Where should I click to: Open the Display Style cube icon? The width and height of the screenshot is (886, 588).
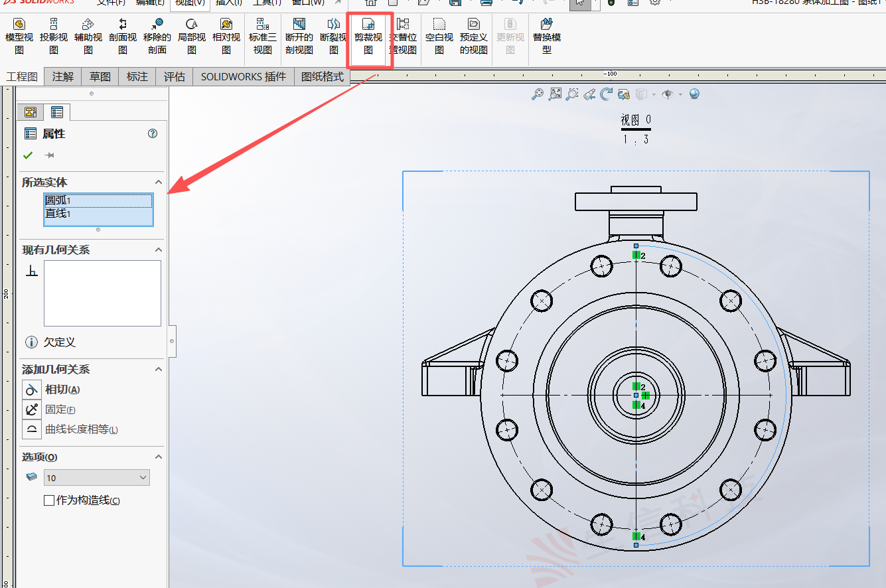point(640,94)
